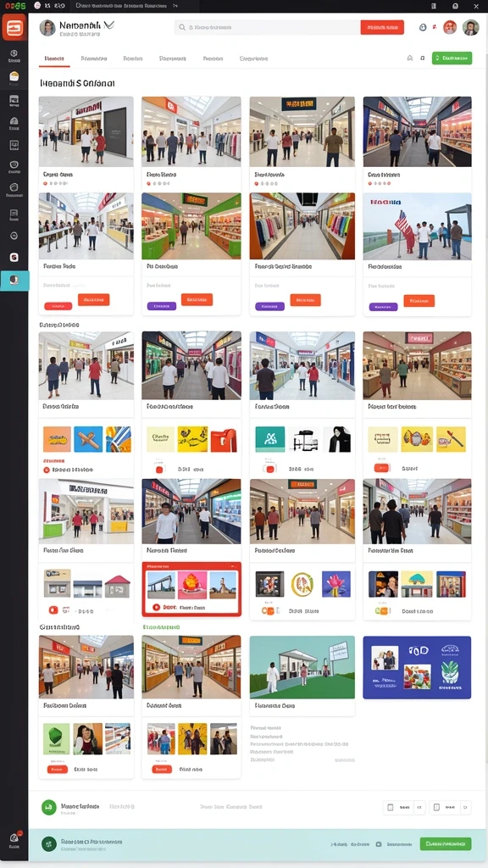Select the card highlighted with red border
The image size is (488, 868).
coord(191,589)
